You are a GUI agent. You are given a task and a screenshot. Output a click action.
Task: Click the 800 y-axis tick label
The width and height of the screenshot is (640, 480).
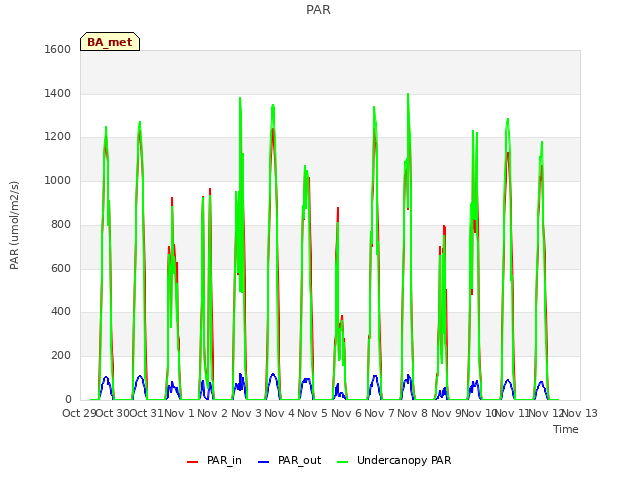coord(61,224)
